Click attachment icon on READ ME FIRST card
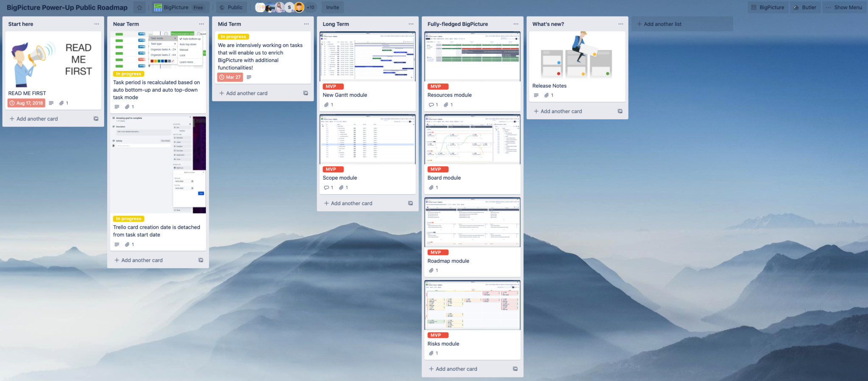 pyautogui.click(x=61, y=103)
